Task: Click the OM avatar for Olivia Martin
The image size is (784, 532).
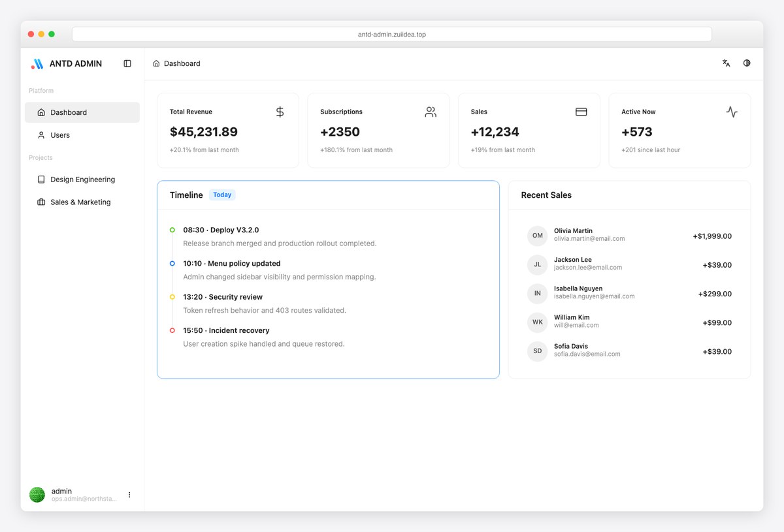Action: coord(537,236)
